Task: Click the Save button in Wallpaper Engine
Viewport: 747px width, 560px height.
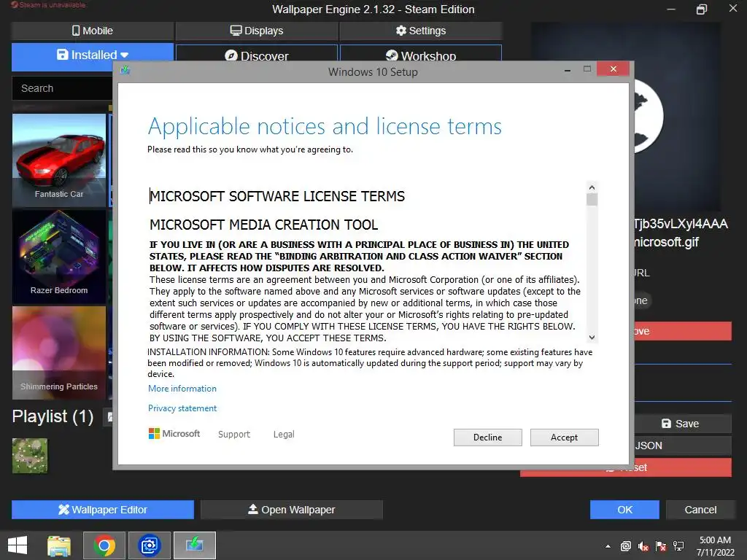Action: click(x=683, y=424)
